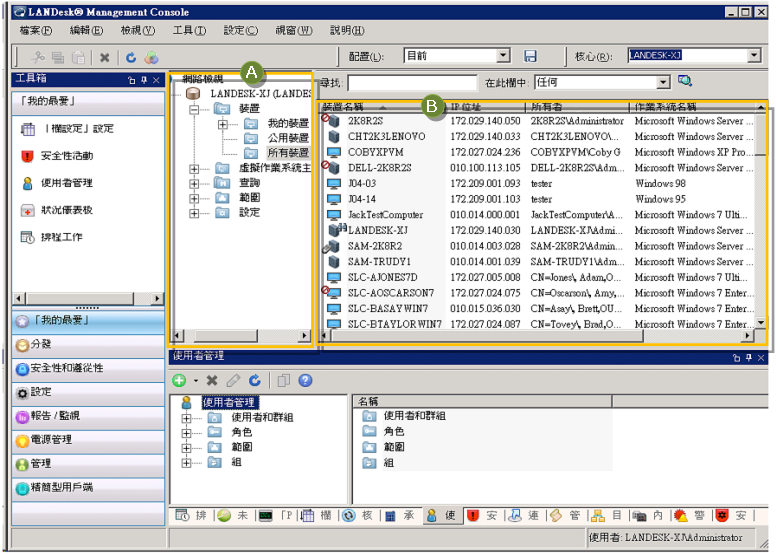Select 公用裝置 in the network tree
777x555 pixels.
coord(287,138)
